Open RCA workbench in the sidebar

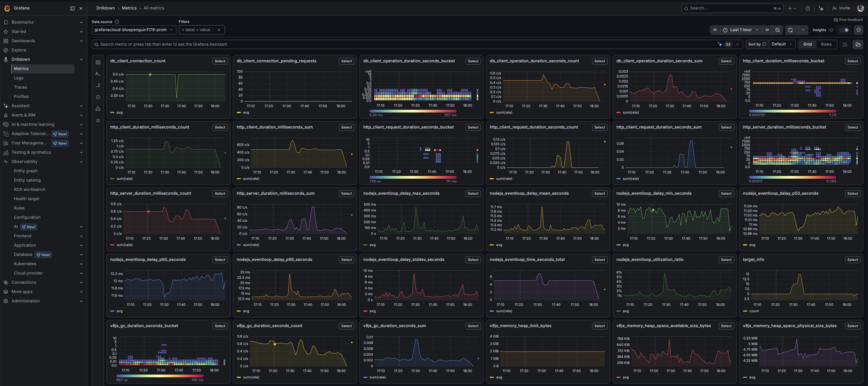(29, 190)
